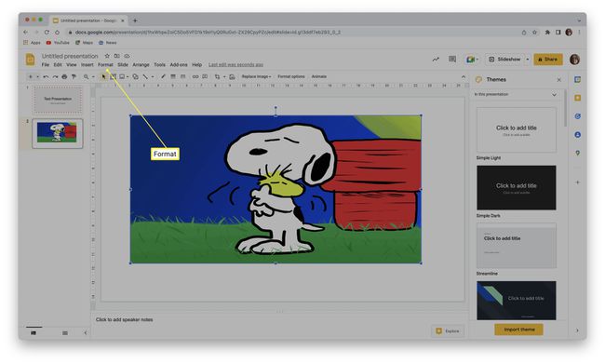Open the Slideshow options dropdown arrow
The width and height of the screenshot is (605, 364).
[528, 60]
